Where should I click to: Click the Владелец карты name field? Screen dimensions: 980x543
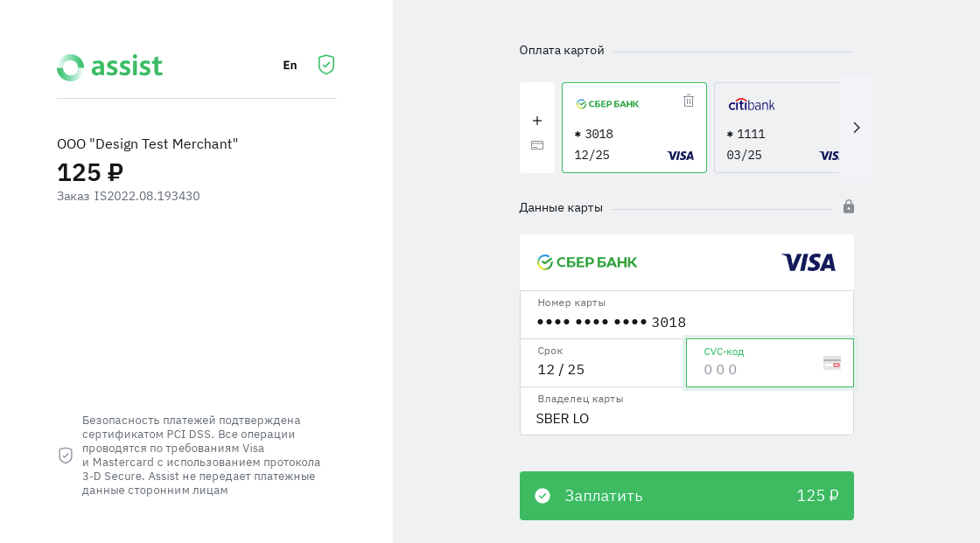tap(686, 418)
